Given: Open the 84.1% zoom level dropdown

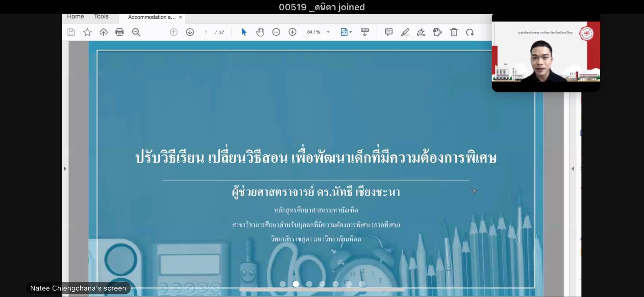Looking at the screenshot, I should pyautogui.click(x=328, y=32).
